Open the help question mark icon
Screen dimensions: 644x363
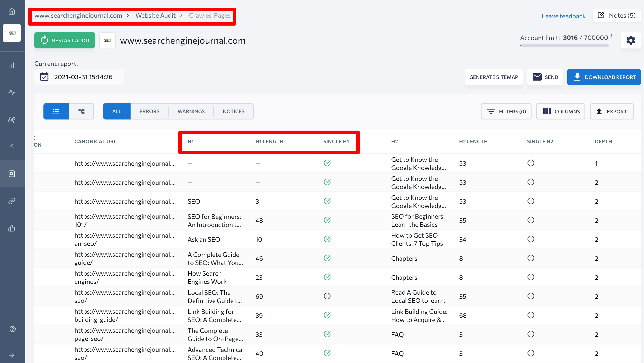[x=12, y=329]
